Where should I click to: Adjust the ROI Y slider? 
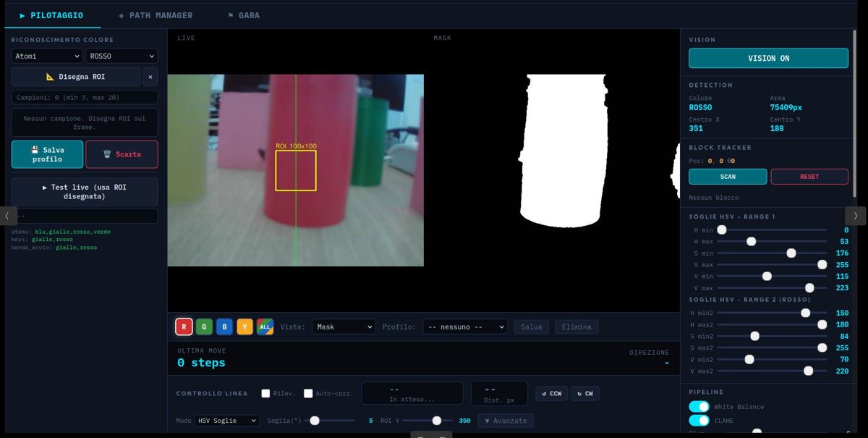(427, 421)
